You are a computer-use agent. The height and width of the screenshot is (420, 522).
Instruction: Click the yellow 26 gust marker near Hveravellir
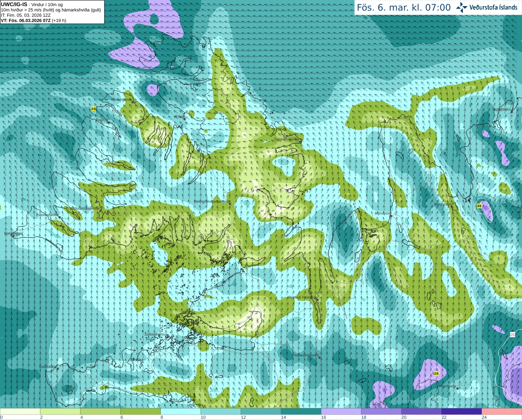(x=436, y=374)
